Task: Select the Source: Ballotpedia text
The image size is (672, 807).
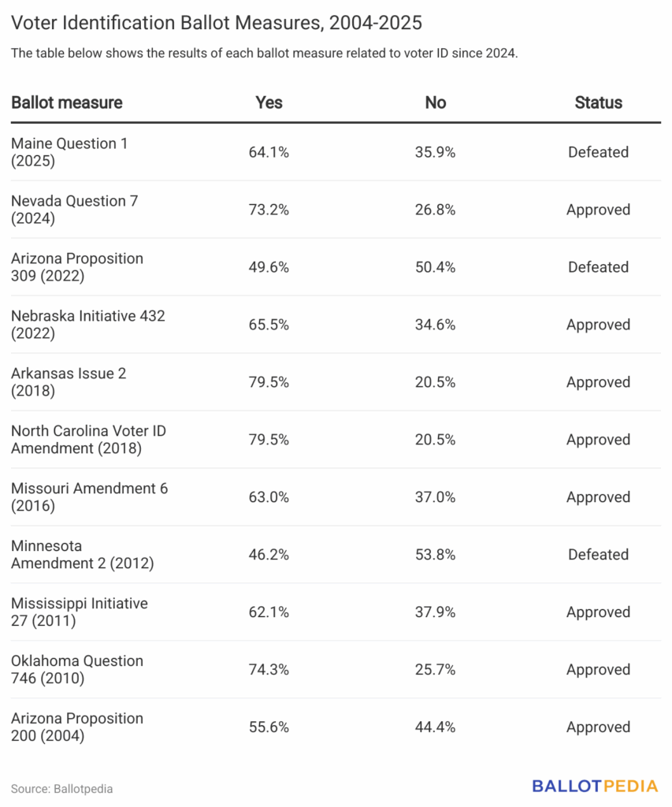Action: (62, 788)
